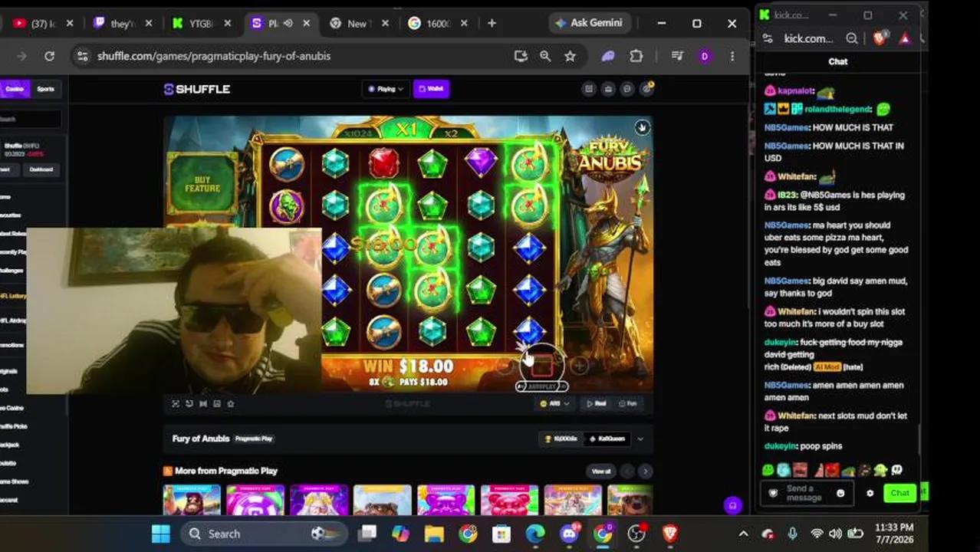Screen dimensions: 980x552
Task: Open File Explorer from the taskbar
Action: [x=434, y=534]
